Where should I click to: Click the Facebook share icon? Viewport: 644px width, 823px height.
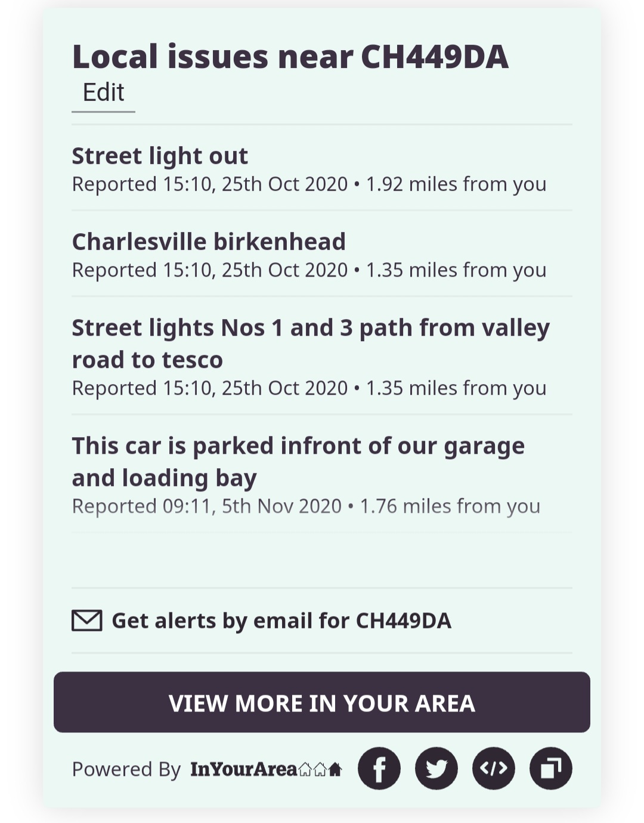tap(379, 768)
